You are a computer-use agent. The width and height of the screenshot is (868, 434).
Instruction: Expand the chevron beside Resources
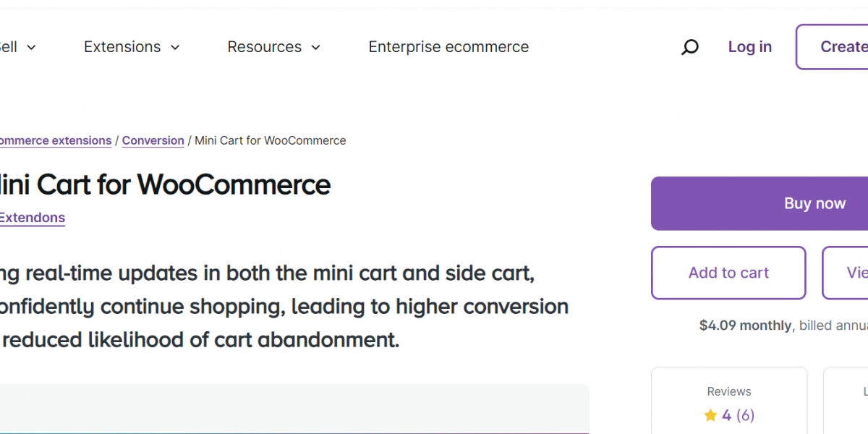(316, 48)
